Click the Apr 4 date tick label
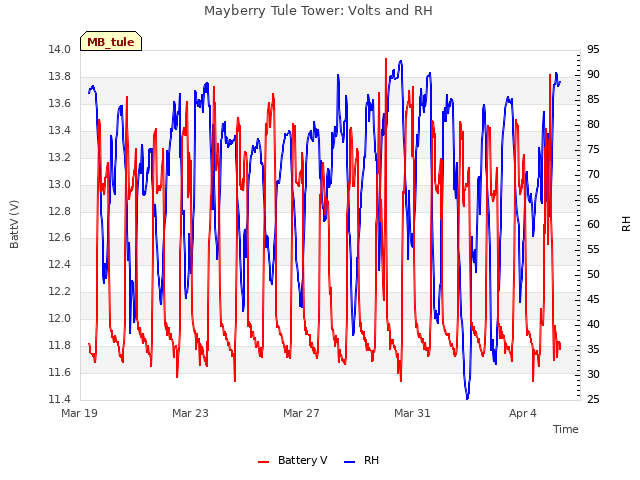640x480 pixels. click(x=523, y=413)
